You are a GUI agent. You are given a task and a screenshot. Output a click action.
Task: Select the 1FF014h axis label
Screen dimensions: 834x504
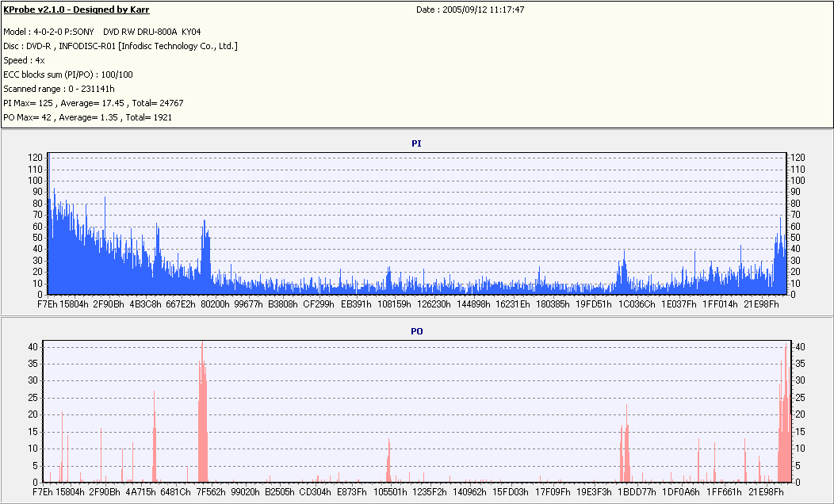tap(720, 304)
